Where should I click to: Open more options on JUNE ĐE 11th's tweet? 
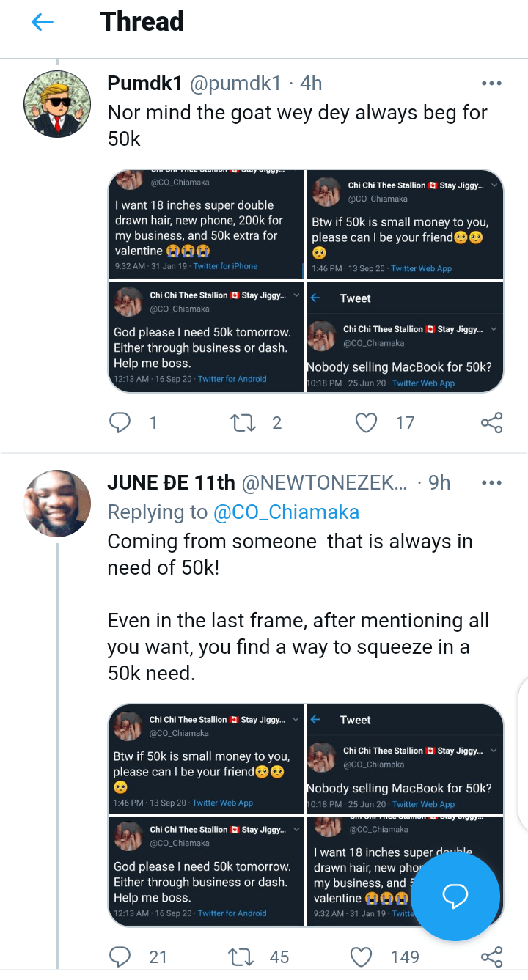click(491, 482)
